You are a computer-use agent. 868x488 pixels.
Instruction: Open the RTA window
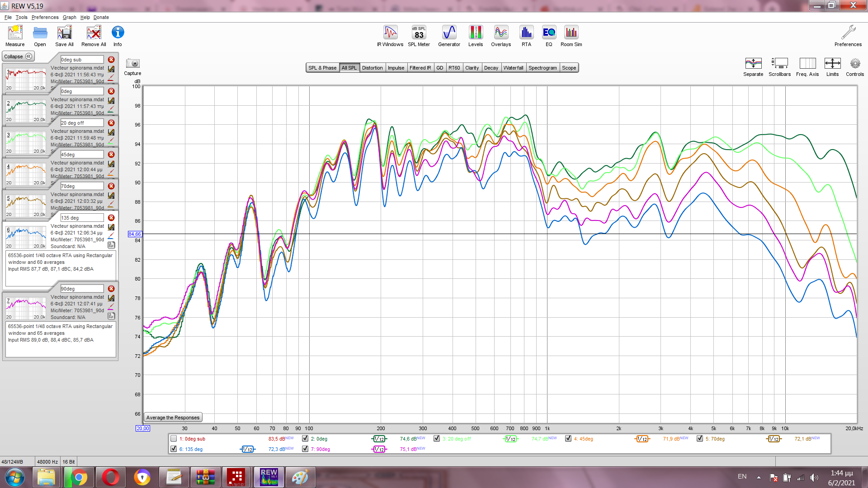[x=526, y=36]
